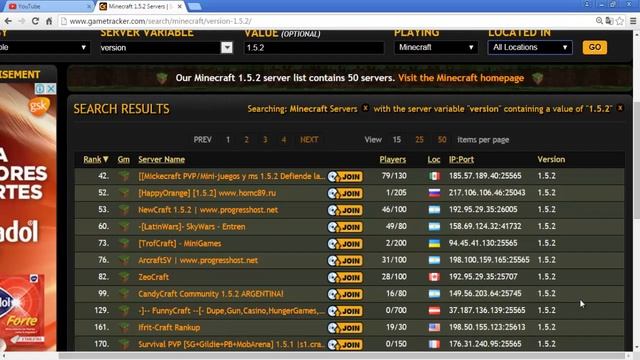
Task: Click the France flag for Survival PVP server
Action: pyautogui.click(x=434, y=344)
